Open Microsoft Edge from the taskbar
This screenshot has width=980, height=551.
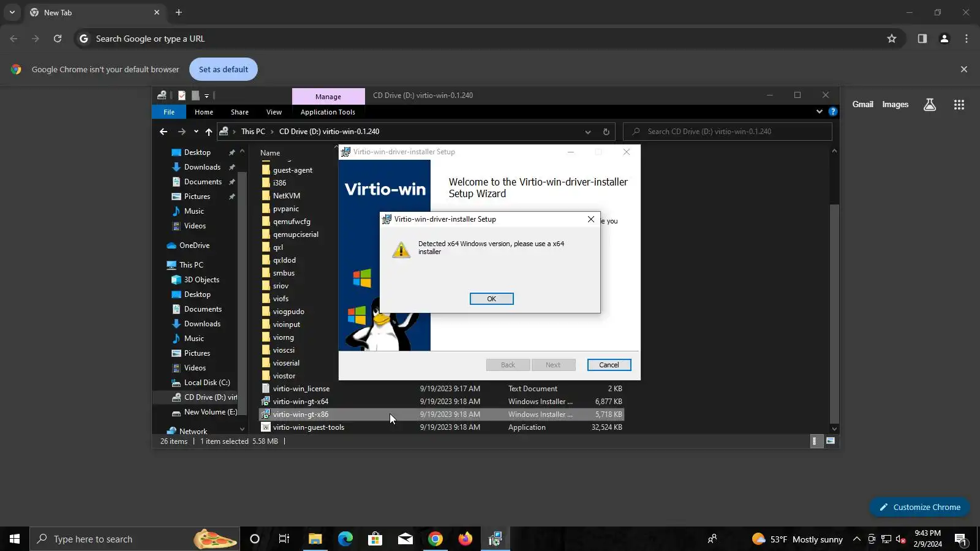pos(345,539)
